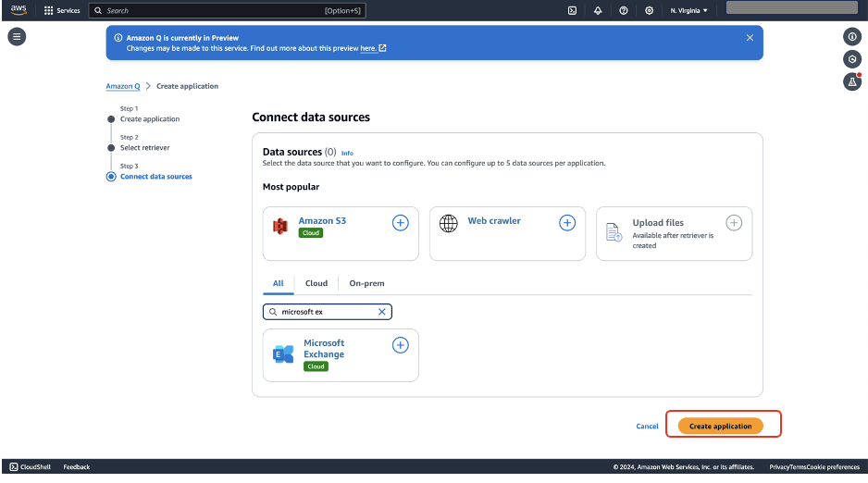Screen dimensions: 868x483
Task: Add Web crawler with plus icon
Action: pos(567,223)
